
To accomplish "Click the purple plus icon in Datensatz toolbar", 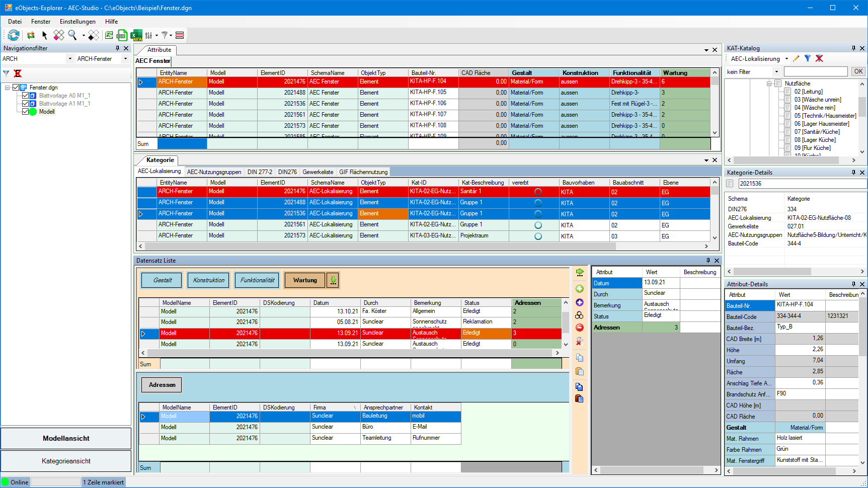I will pos(580,302).
